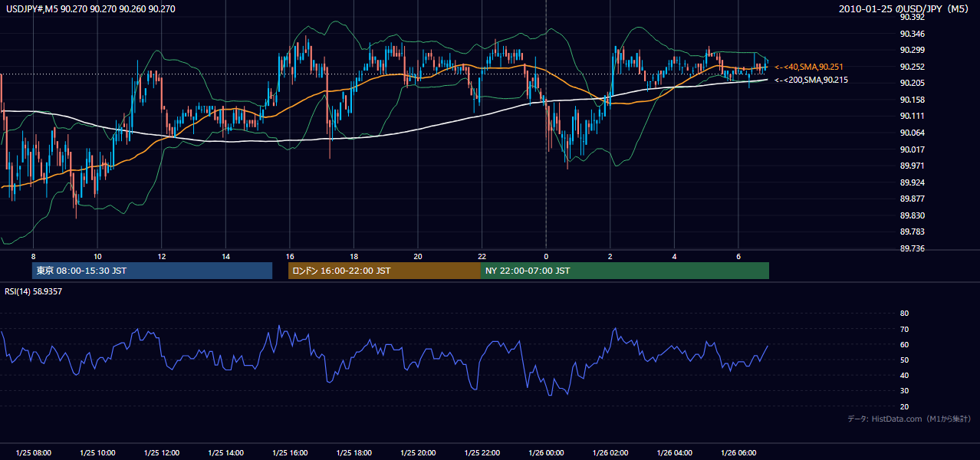Click the 2010-01-25 USD/JPY (M5) chart title
Image resolution: width=980 pixels, height=460 pixels.
coord(905,9)
